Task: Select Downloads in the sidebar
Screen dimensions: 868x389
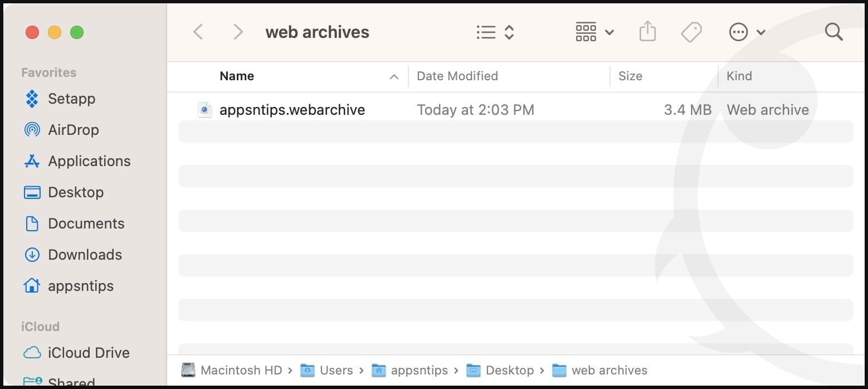Action: coord(85,255)
